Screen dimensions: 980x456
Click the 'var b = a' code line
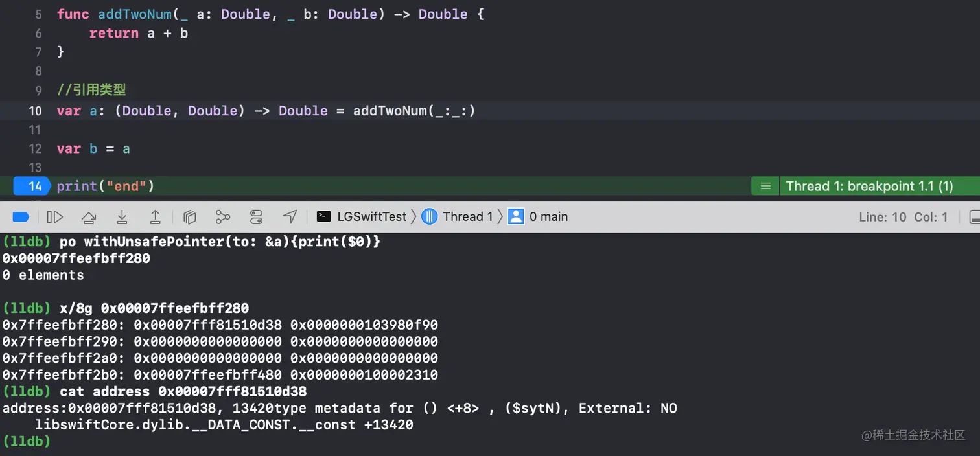click(93, 148)
